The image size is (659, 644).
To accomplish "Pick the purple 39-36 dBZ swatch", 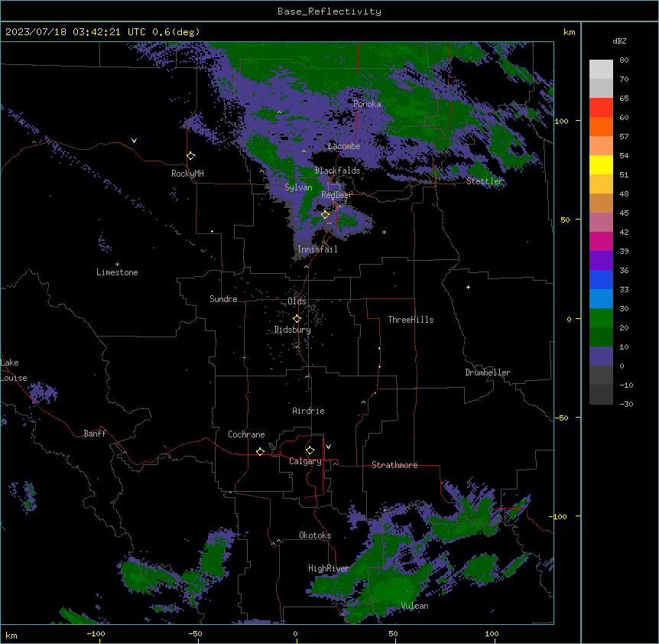I will (601, 261).
